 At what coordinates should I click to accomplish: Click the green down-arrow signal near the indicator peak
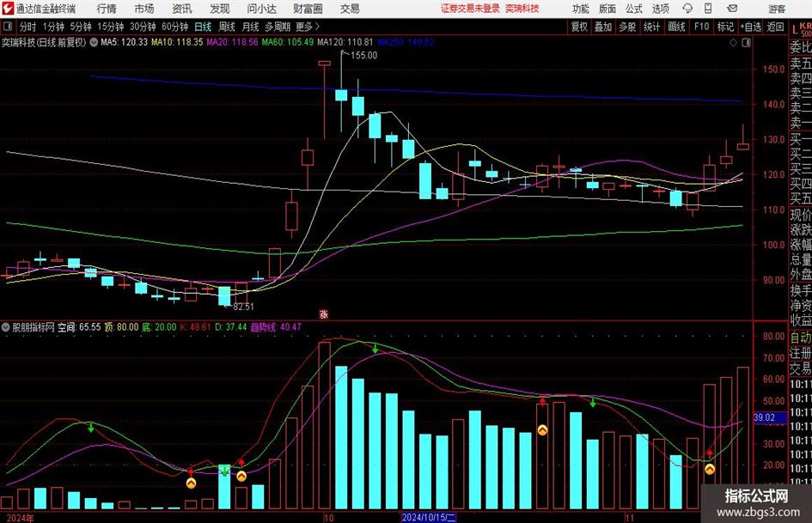coord(375,349)
